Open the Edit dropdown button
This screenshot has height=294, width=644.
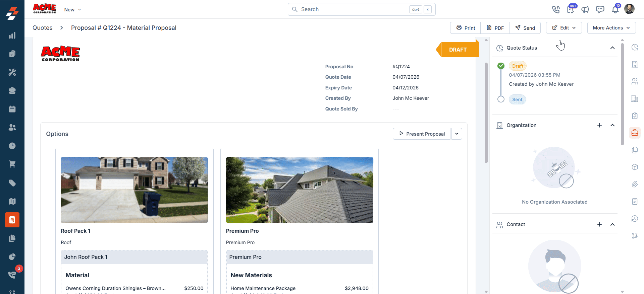[x=564, y=28]
